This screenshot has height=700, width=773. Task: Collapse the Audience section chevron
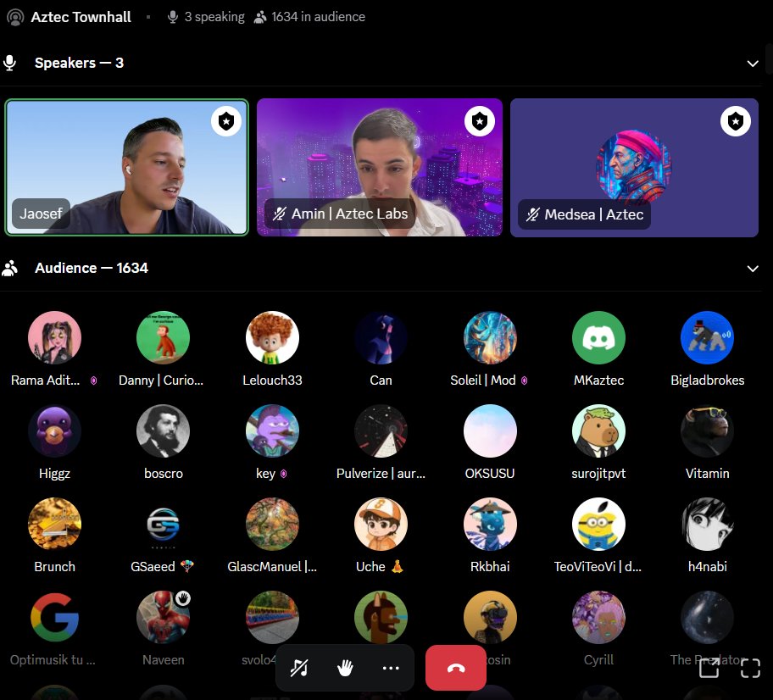(x=753, y=269)
